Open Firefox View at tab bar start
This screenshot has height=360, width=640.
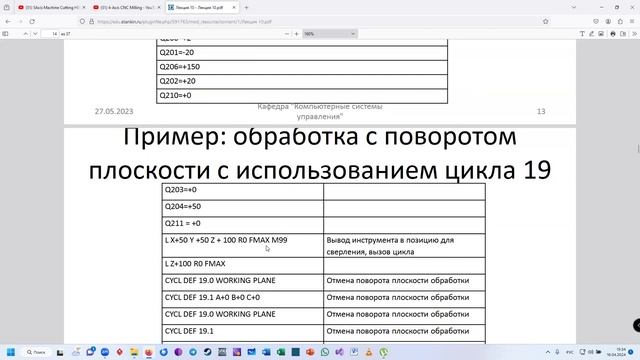click(x=7, y=7)
